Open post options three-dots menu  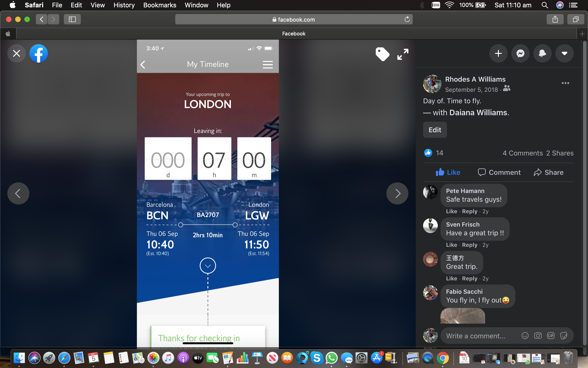pyautogui.click(x=565, y=83)
